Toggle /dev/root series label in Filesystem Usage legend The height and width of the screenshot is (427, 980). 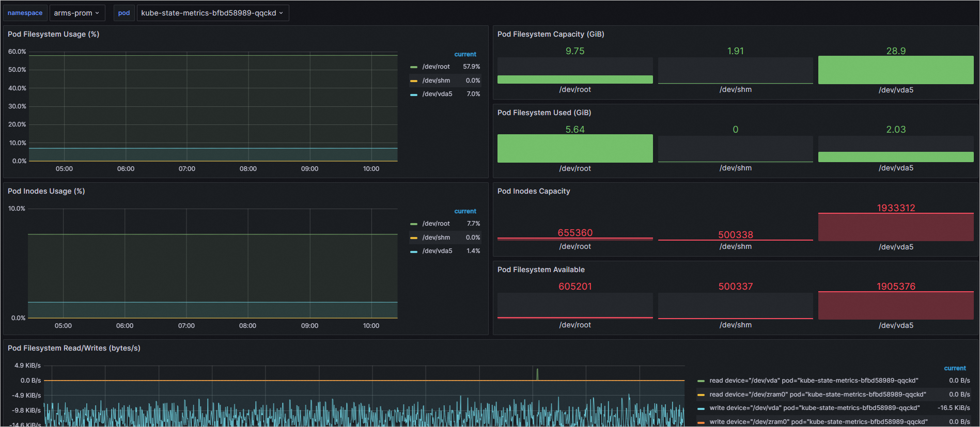click(x=436, y=67)
